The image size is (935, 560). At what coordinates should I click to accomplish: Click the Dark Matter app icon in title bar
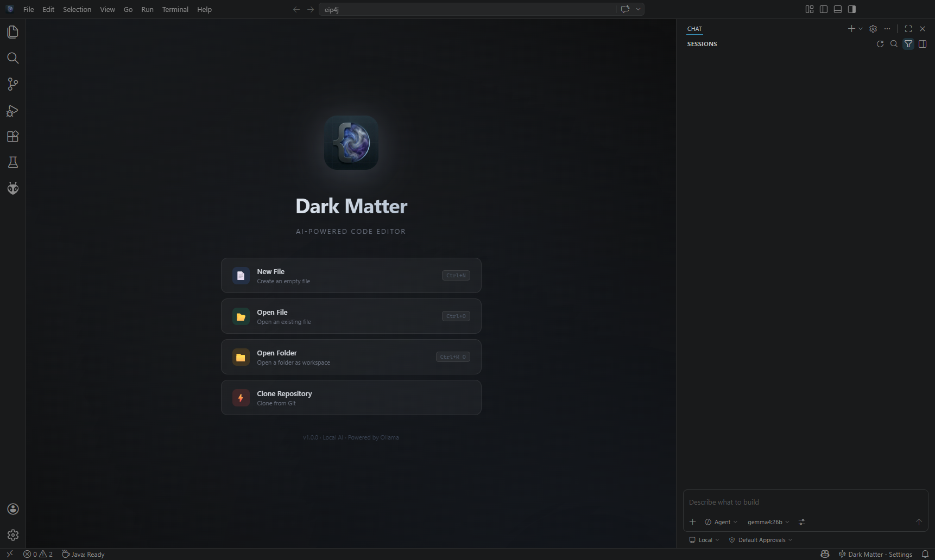(9, 9)
